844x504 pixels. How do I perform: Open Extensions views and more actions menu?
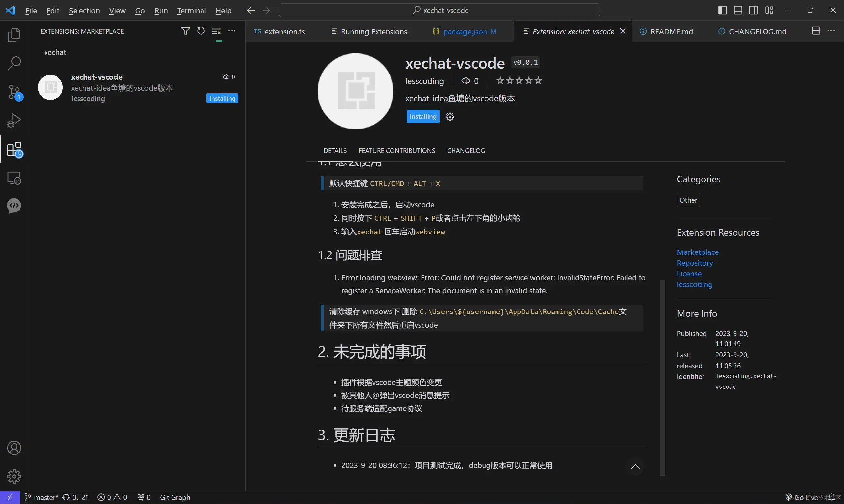click(232, 31)
